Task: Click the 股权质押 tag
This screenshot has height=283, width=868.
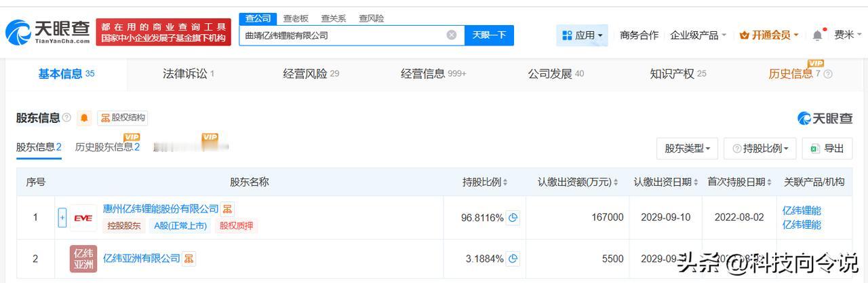Action: 237,226
